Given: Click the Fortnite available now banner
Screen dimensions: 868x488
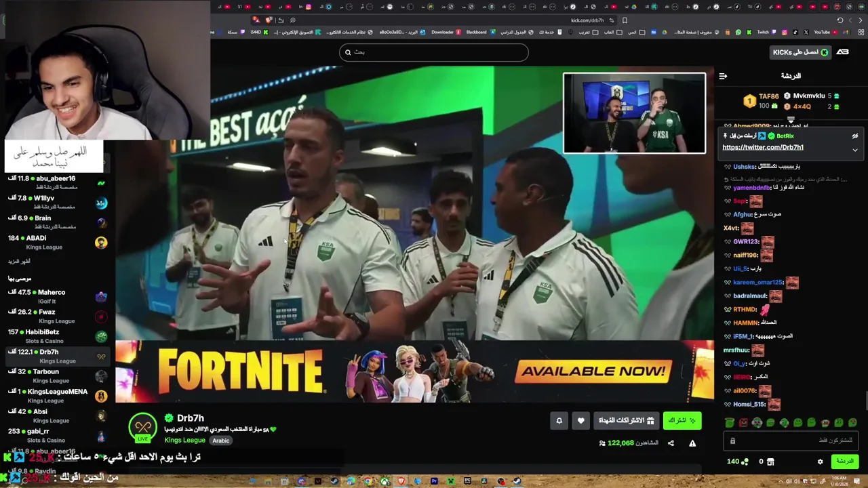Looking at the screenshot, I should 414,371.
